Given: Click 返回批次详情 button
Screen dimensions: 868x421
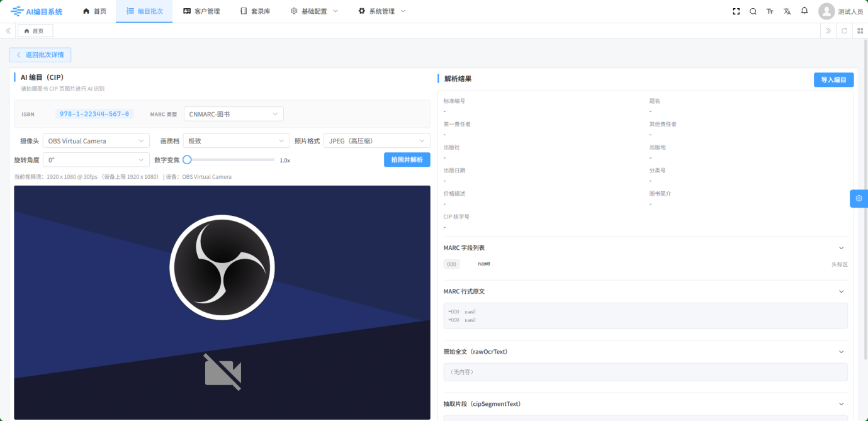Looking at the screenshot, I should pos(40,55).
